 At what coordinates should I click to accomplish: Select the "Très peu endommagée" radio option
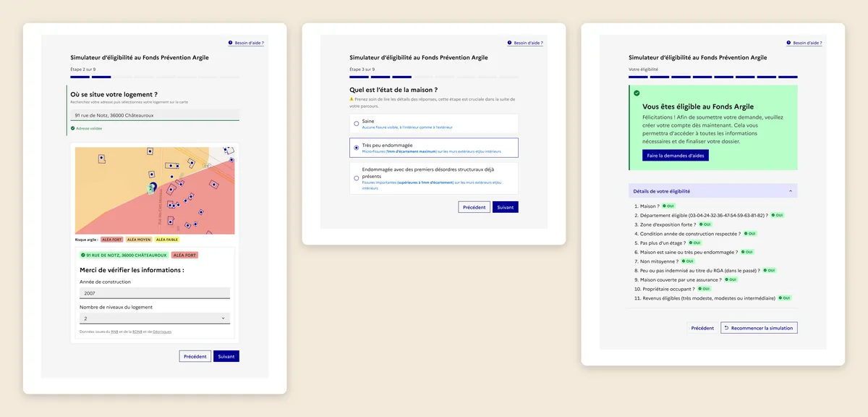point(356,148)
